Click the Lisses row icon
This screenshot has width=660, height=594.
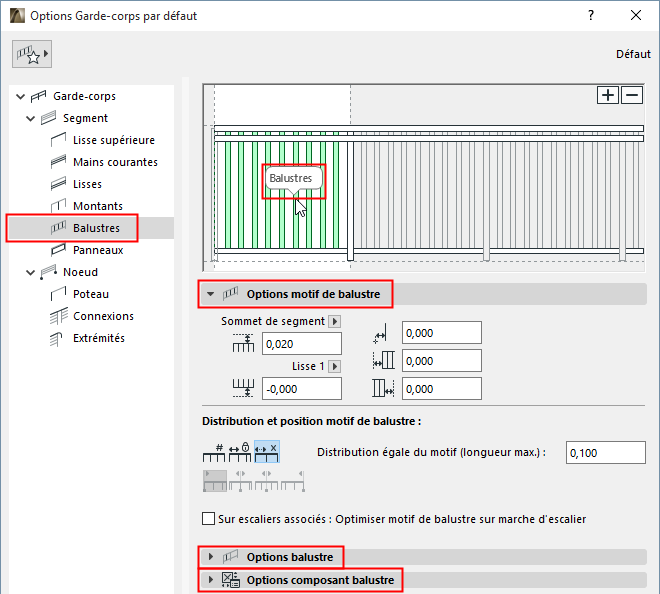tap(58, 184)
